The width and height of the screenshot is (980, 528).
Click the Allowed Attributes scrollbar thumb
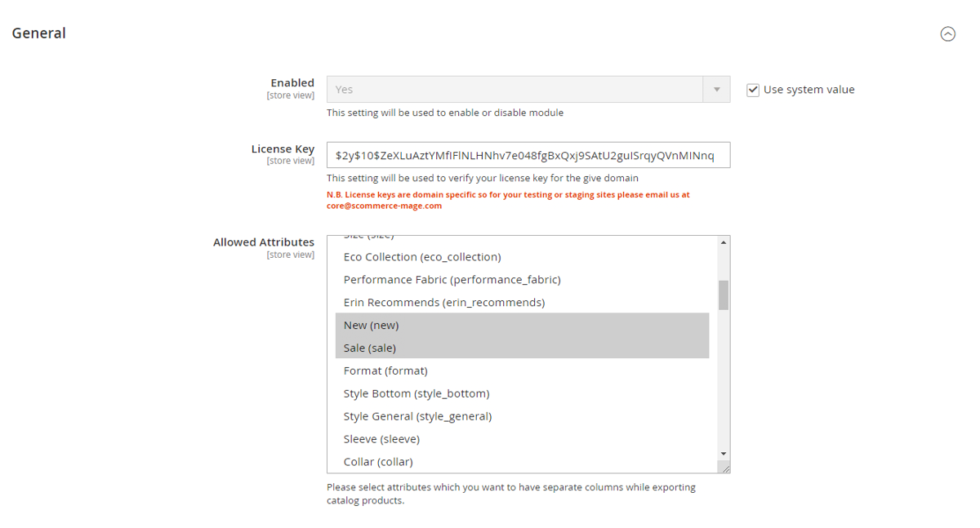click(724, 295)
